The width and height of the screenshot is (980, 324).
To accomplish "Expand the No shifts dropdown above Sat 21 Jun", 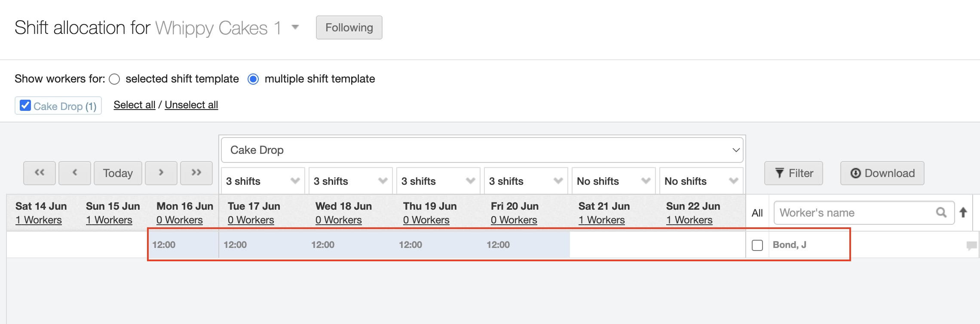I will click(613, 181).
